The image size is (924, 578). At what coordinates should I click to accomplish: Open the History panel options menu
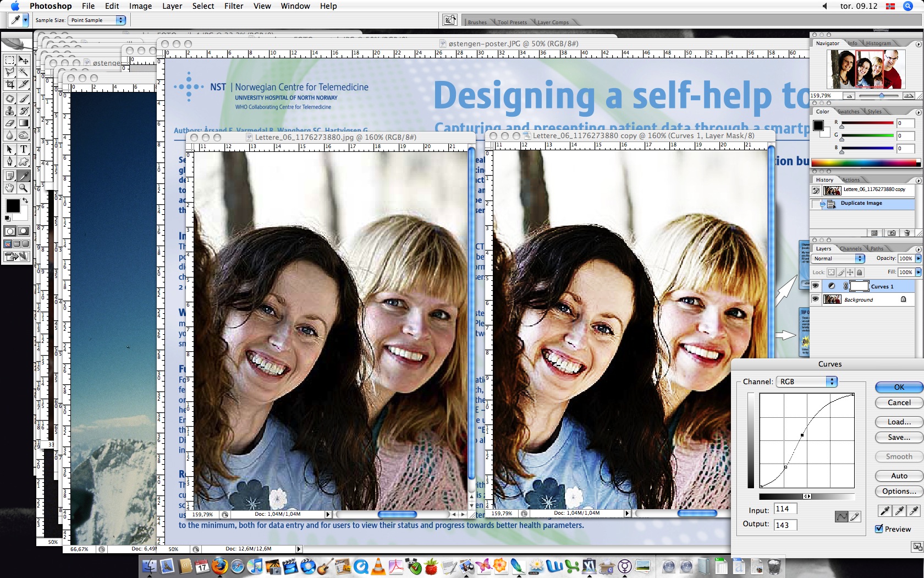pyautogui.click(x=919, y=180)
